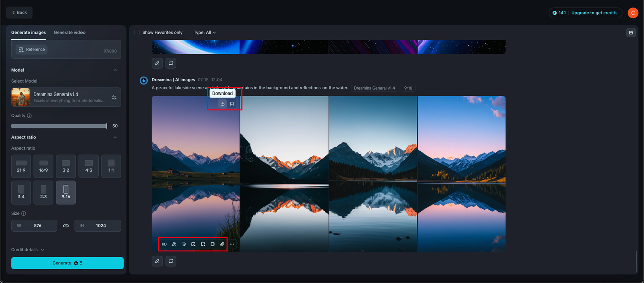This screenshot has height=283, width=644.
Task: Expand Credit details
Action: [x=28, y=250]
